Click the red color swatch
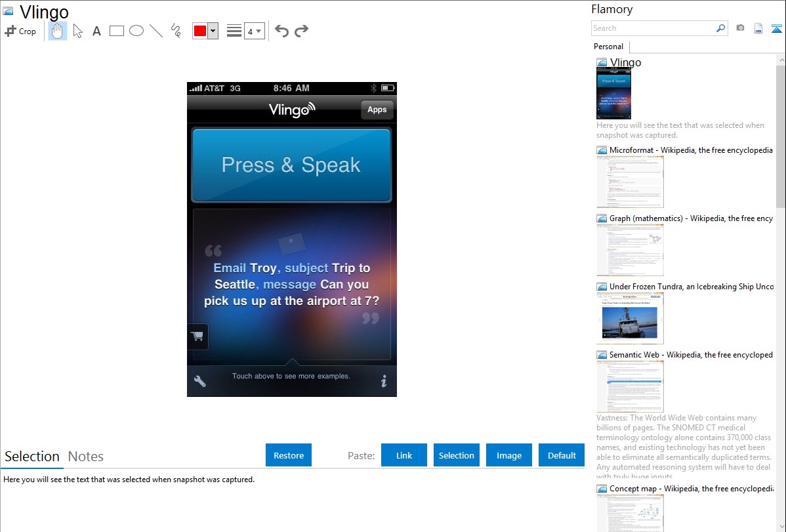Screen dimensions: 786x532 click(200, 31)
